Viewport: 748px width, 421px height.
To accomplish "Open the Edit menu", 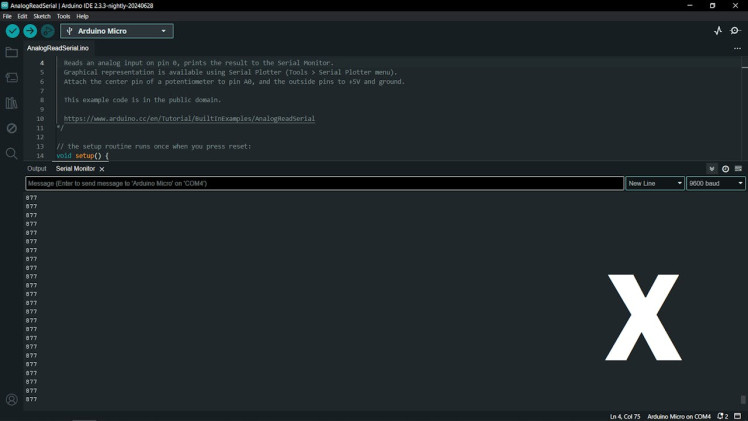I will [x=22, y=16].
